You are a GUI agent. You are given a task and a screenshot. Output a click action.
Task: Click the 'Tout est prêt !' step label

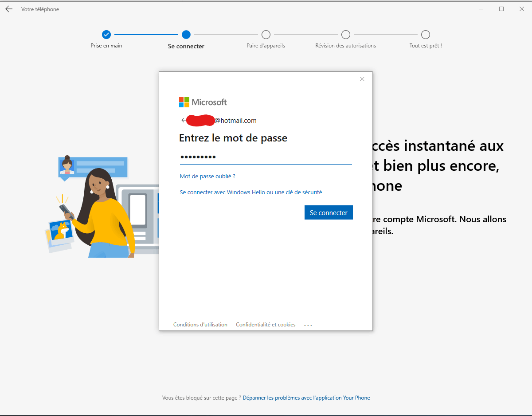tap(426, 46)
